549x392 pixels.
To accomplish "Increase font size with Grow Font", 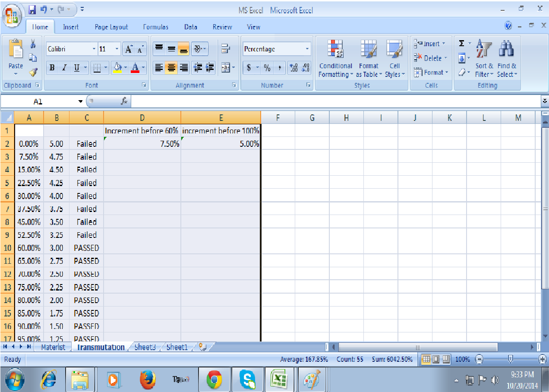I will click(129, 49).
